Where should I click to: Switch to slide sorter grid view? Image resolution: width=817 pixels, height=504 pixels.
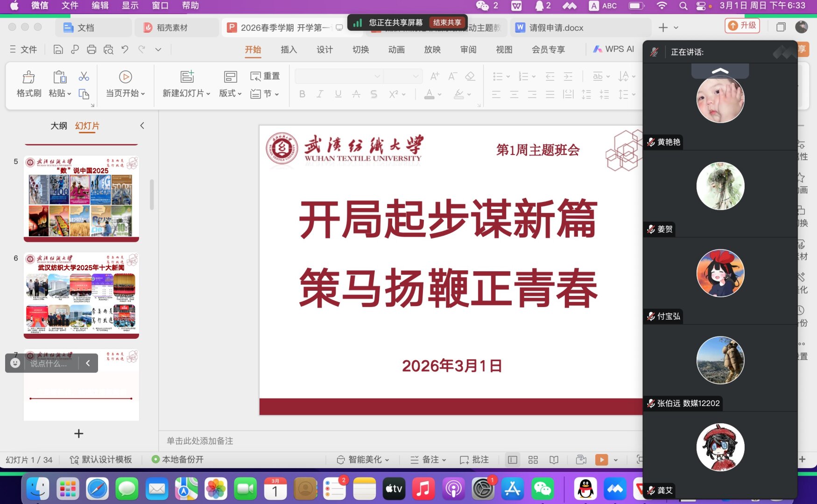(x=533, y=460)
